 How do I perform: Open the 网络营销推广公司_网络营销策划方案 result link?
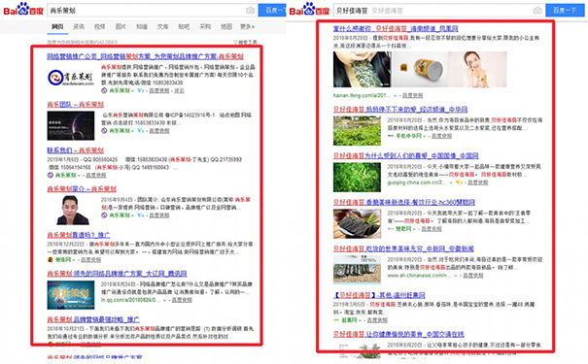pos(145,56)
